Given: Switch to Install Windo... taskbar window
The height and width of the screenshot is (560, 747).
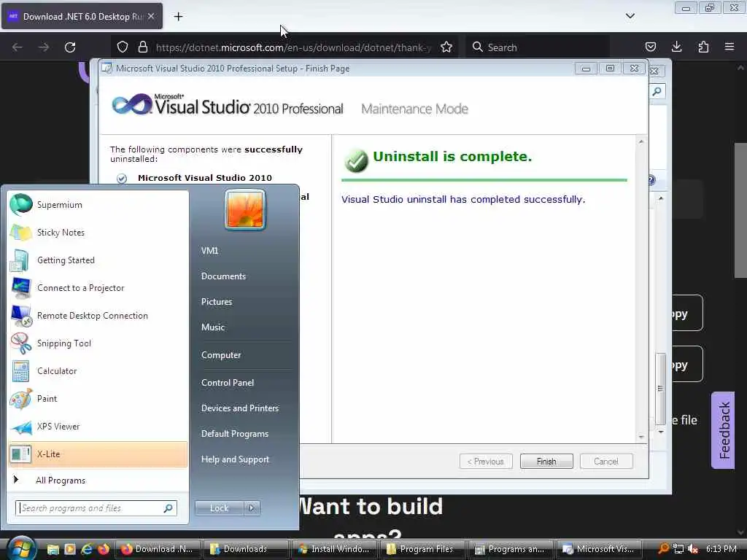Looking at the screenshot, I should pos(335,549).
